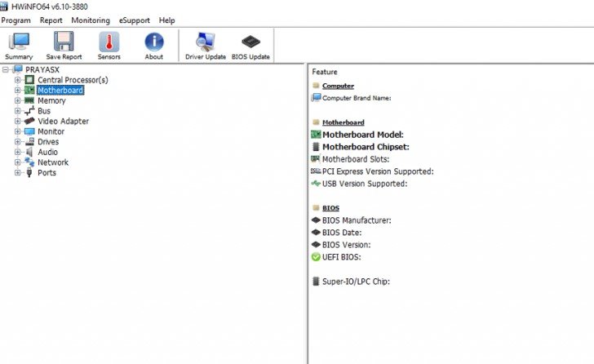Select the Ports tree item
This screenshot has height=364, width=594.
click(47, 173)
